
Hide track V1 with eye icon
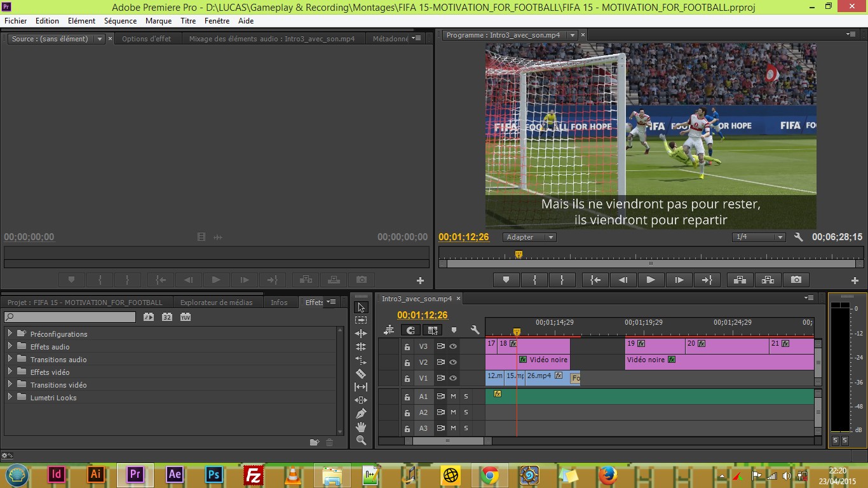tap(453, 378)
